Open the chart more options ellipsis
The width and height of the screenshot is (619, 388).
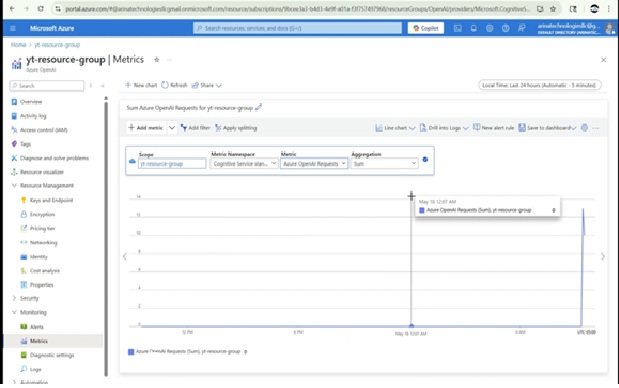(596, 128)
